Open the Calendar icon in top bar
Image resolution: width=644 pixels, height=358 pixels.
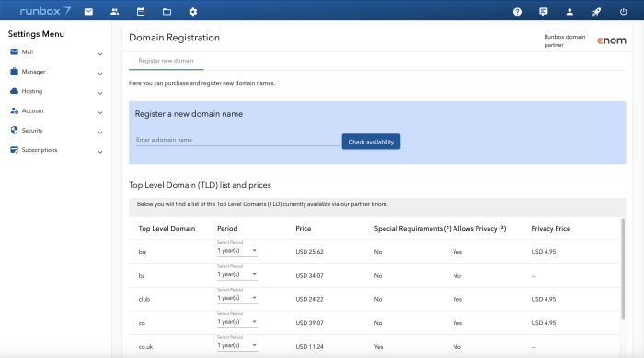point(141,12)
